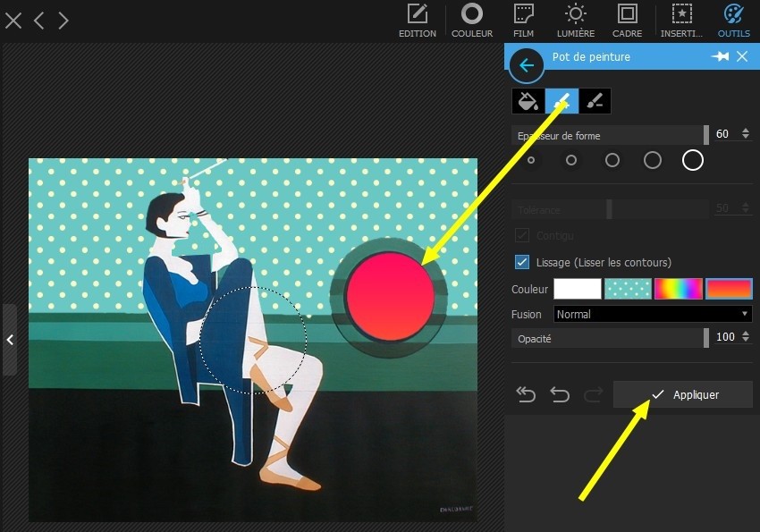Click the Appliquer button
Screen dimensions: 760x532
[683, 394]
